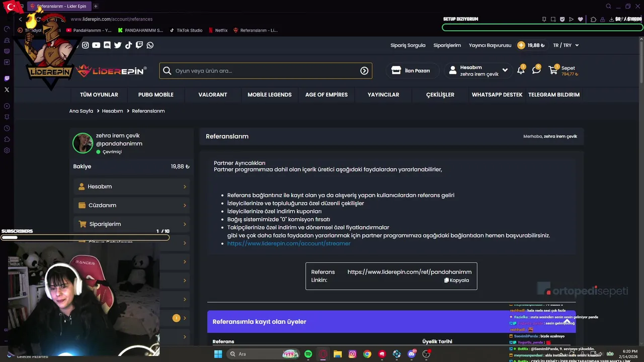
Task: Click the browser back arrow
Action: (20, 19)
